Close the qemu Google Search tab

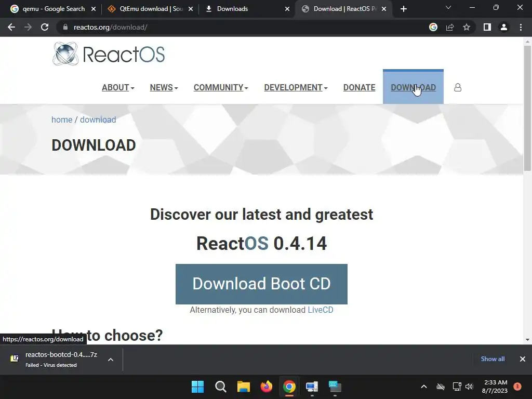click(94, 9)
